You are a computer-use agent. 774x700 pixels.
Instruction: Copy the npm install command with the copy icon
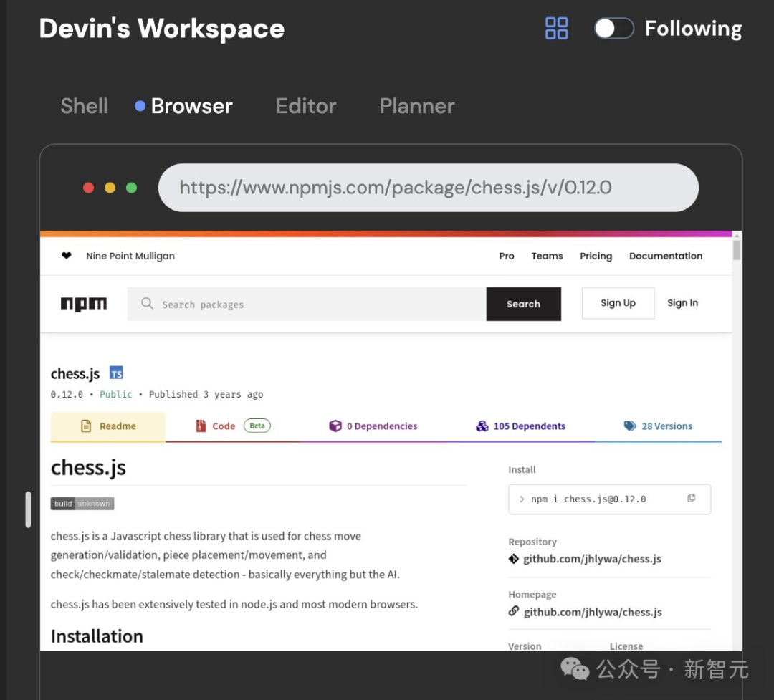tap(690, 499)
